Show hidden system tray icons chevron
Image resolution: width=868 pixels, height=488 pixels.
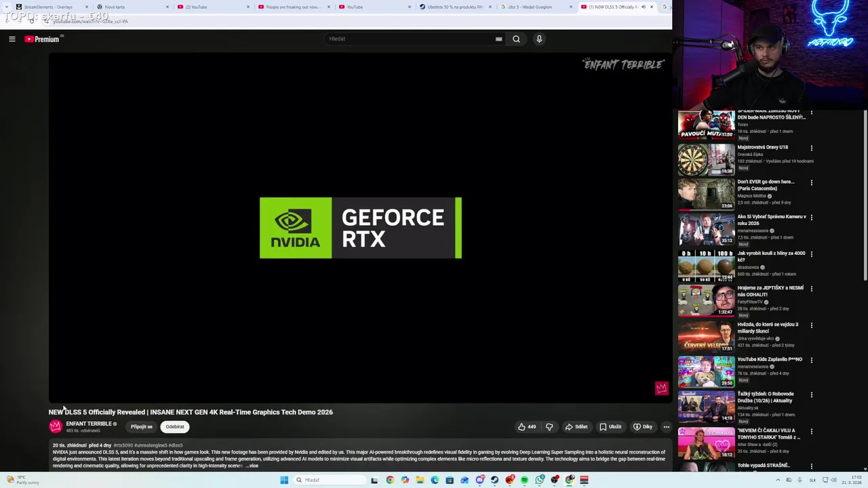click(778, 480)
